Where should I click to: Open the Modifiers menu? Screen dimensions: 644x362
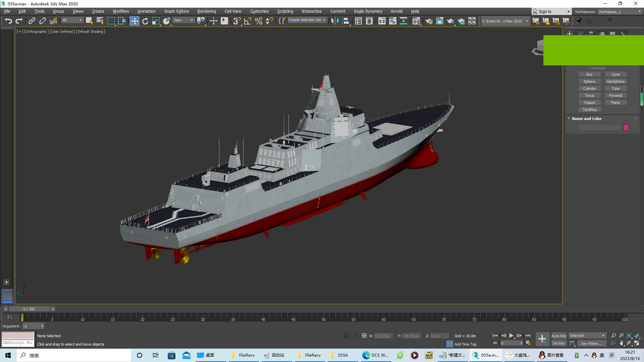120,11
